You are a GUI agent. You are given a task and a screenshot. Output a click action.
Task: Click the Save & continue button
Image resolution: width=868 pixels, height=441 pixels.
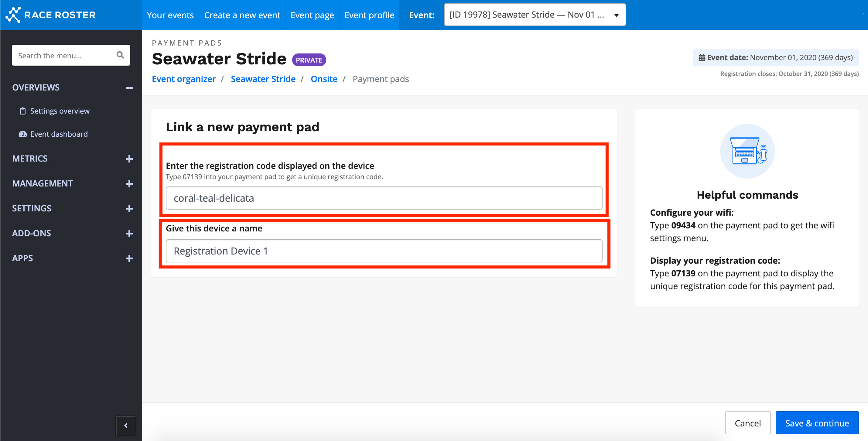[x=816, y=423]
